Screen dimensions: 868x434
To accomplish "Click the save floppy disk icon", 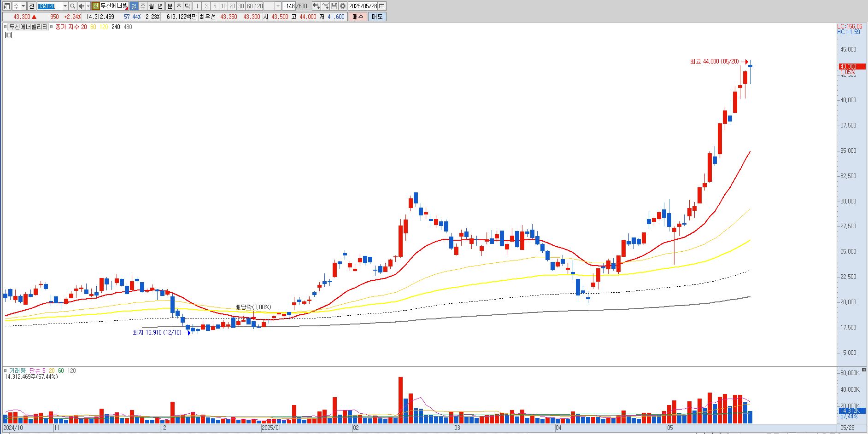I will pos(334,6).
